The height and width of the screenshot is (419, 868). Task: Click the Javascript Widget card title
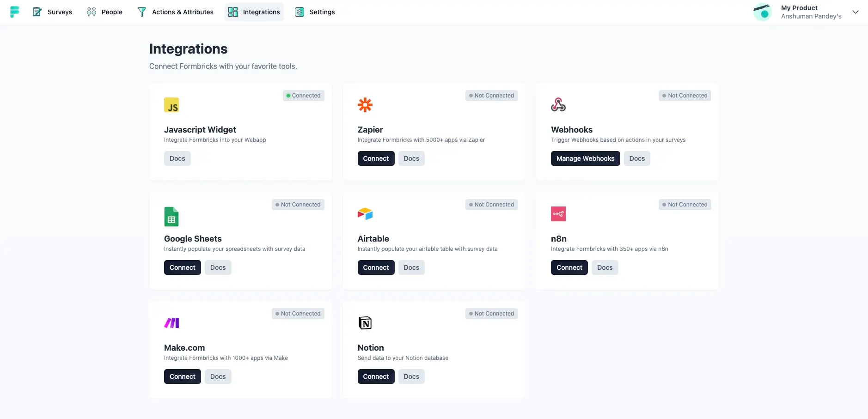(200, 130)
